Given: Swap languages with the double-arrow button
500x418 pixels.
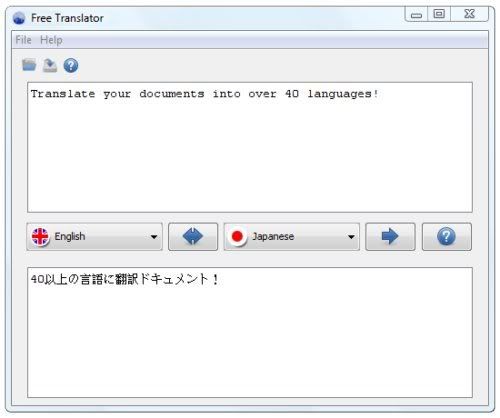Looking at the screenshot, I should [193, 236].
